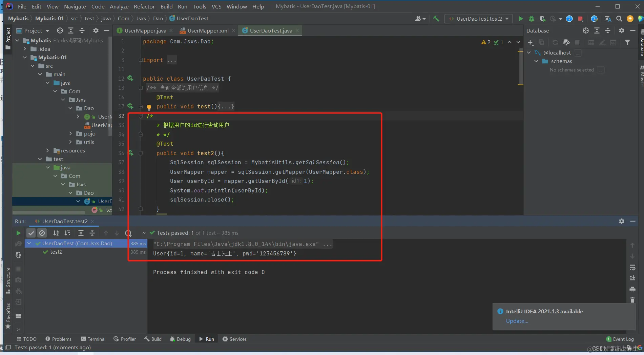Start debugging with the green bug icon
Screen dimensions: 644x355
(532, 19)
